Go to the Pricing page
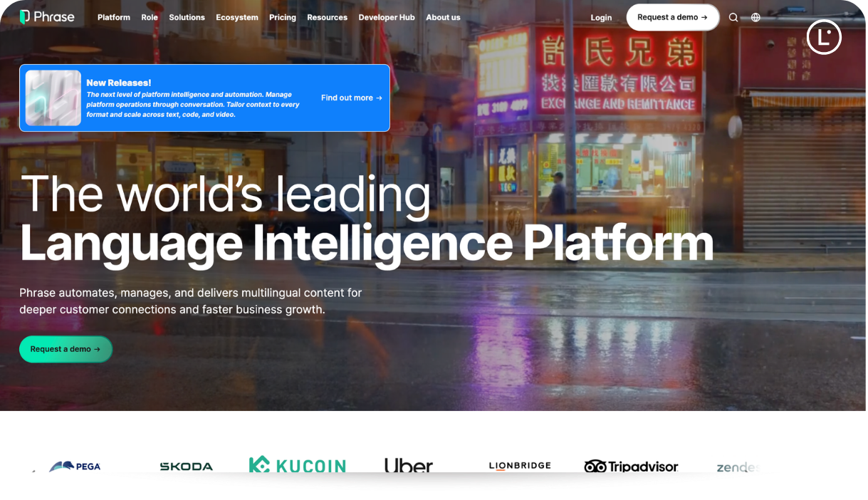This screenshot has height=500, width=868. (283, 18)
